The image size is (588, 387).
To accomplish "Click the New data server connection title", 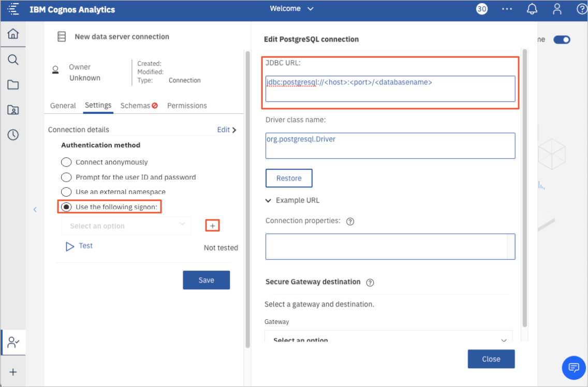I will [x=122, y=37].
